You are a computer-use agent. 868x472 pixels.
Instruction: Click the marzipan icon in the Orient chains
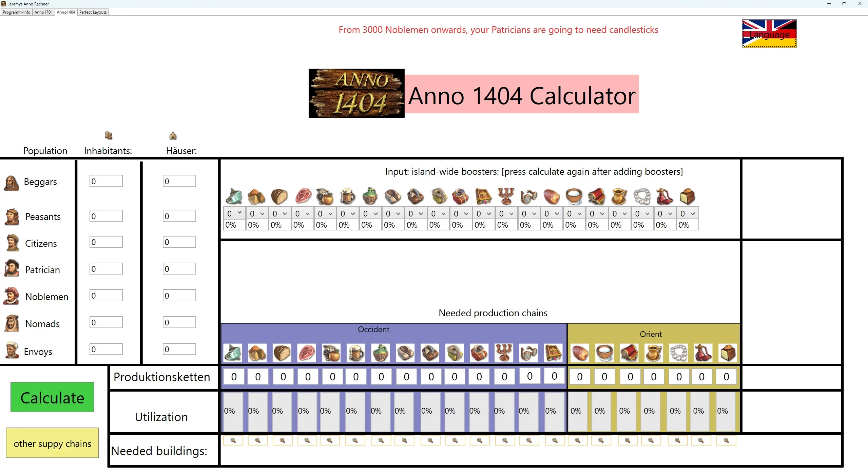(728, 353)
